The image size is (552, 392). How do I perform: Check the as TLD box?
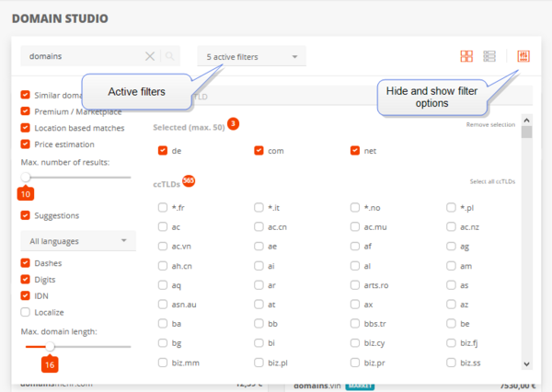pos(451,285)
